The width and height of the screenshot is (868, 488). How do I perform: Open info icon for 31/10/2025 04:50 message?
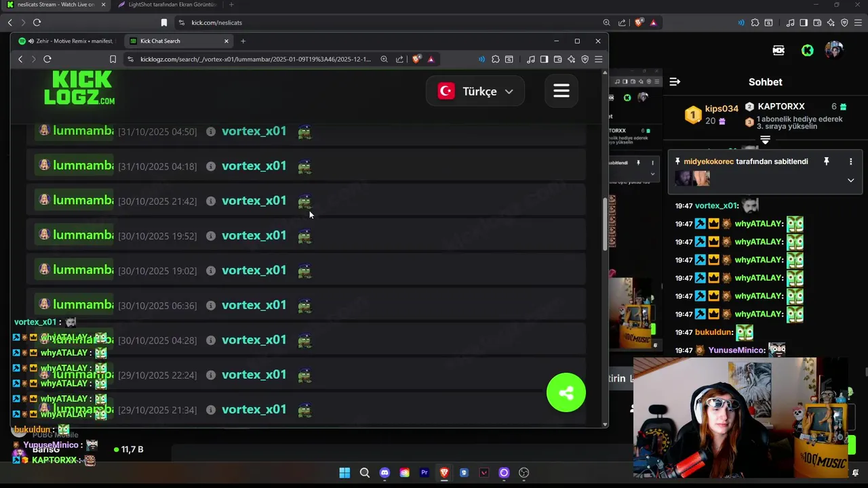211,131
